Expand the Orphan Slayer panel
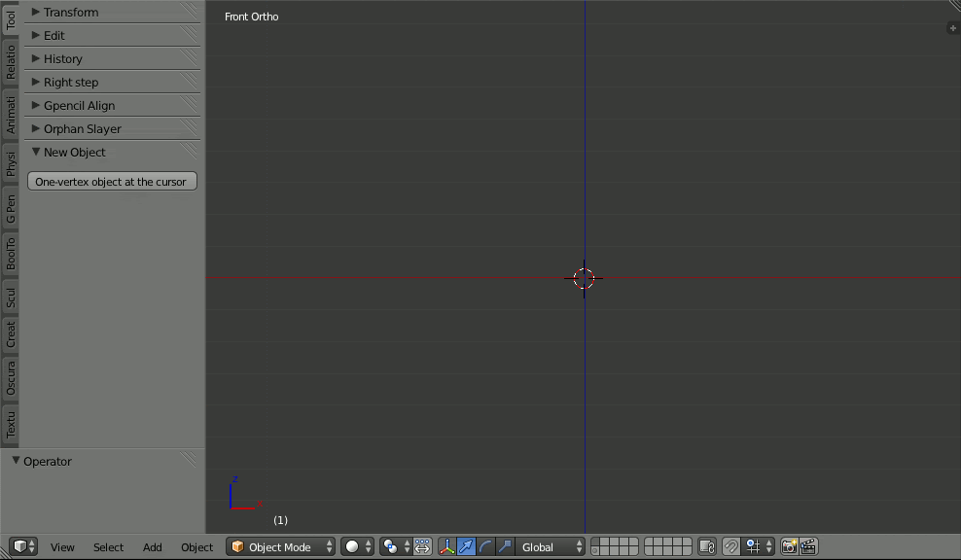Viewport: 961px width, 560px height. click(x=112, y=128)
